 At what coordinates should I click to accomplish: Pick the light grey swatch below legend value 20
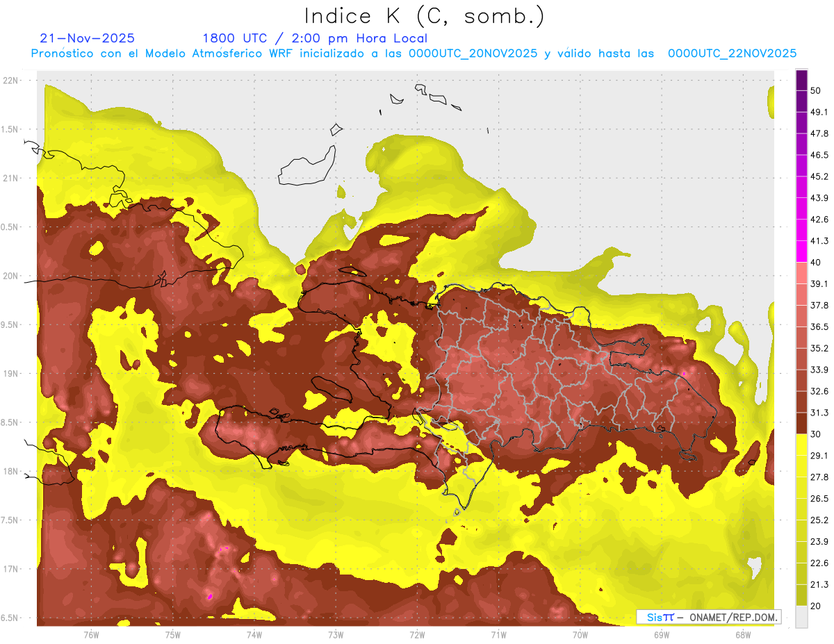click(802, 617)
